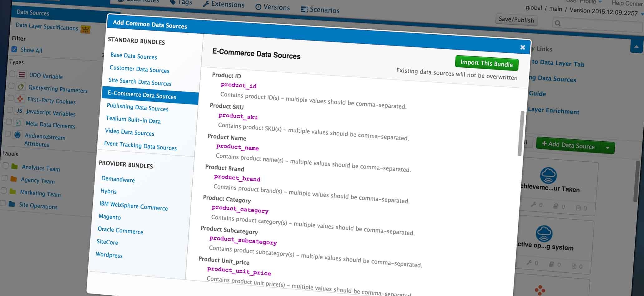Click the crown icon beside Data Layer Specifications
644x296 pixels.
click(86, 29)
